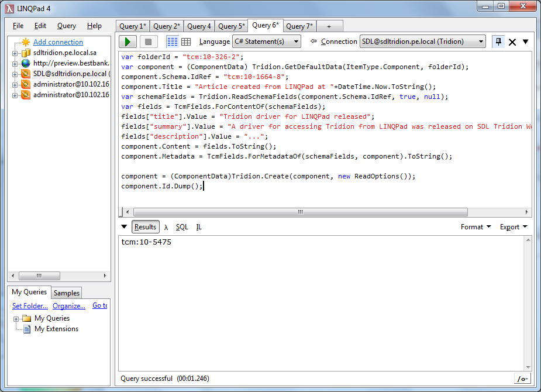541x392 pixels.
Task: Click the lambda results tab icon
Action: point(166,227)
